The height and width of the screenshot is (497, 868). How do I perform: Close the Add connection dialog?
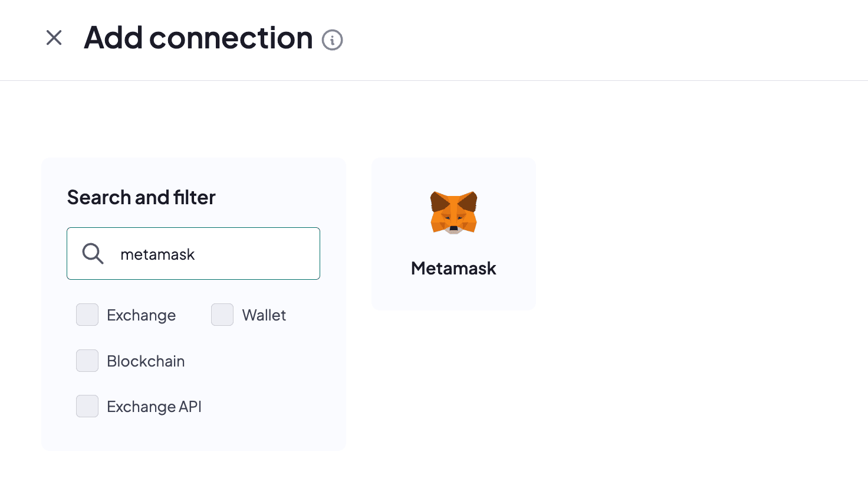click(x=54, y=38)
